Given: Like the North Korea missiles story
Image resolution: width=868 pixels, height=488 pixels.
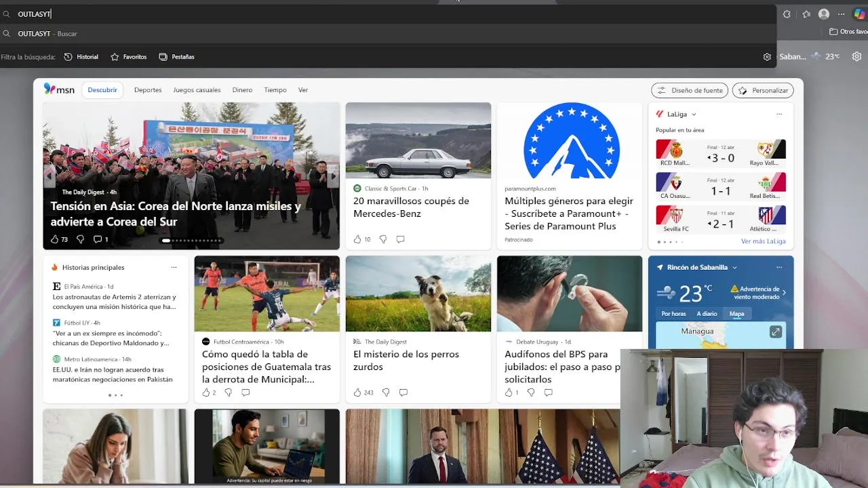Looking at the screenshot, I should coord(55,239).
